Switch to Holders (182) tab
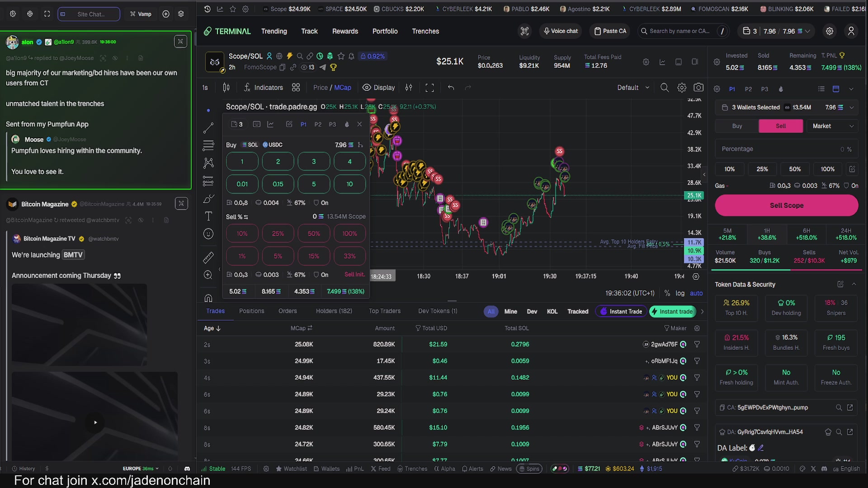868x488 pixels. coord(334,311)
